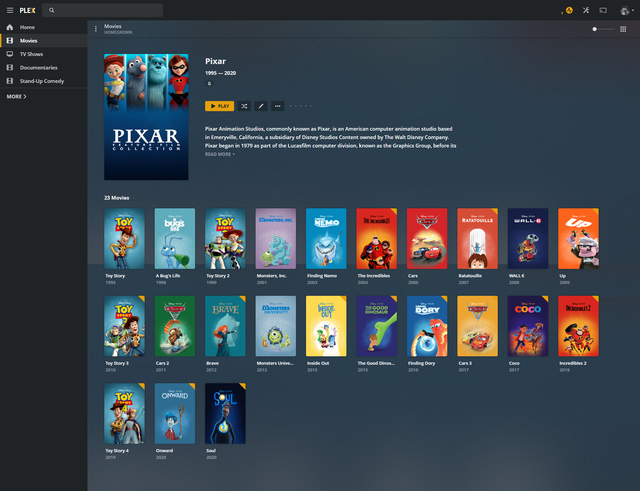This screenshot has width=640, height=491.
Task: Open Toy Story poster
Action: (124, 239)
